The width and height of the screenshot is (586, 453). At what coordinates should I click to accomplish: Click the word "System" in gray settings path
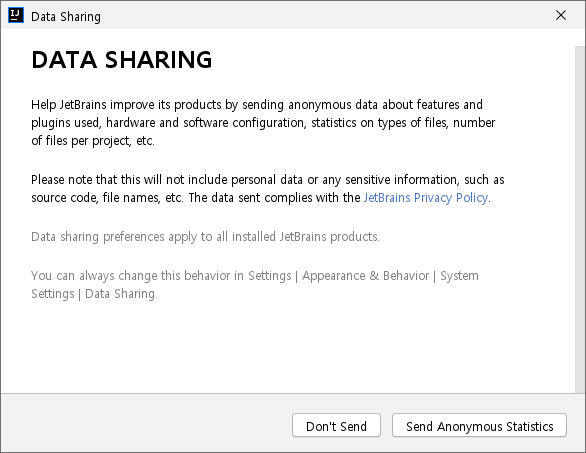pyautogui.click(x=459, y=276)
